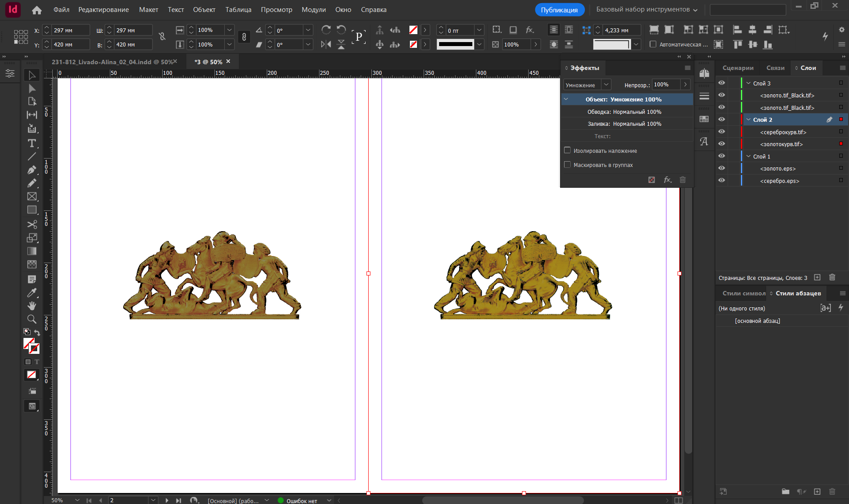Enable Автоматическая checkbox in the control bar
Screen dimensions: 849x504
[653, 44]
